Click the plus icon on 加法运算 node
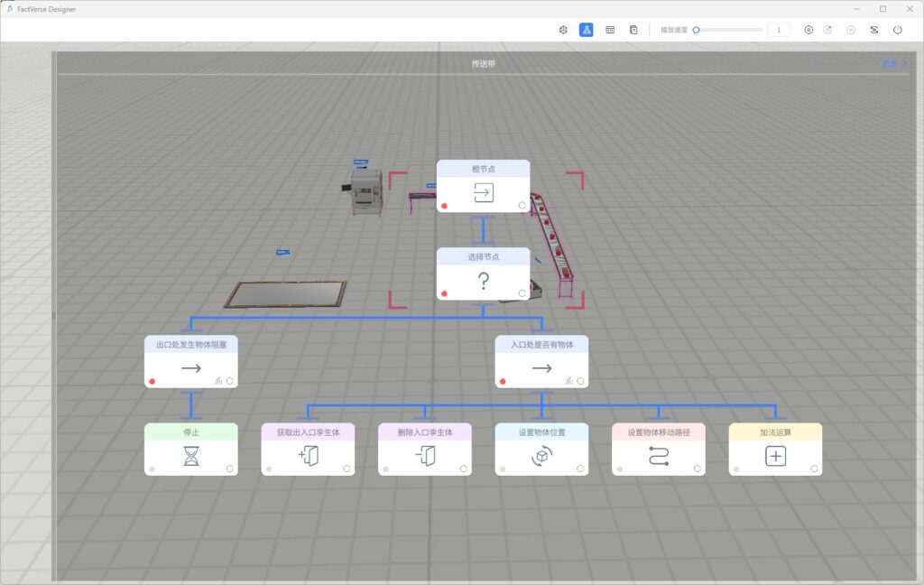Screen dimensions: 924x585 point(775,457)
